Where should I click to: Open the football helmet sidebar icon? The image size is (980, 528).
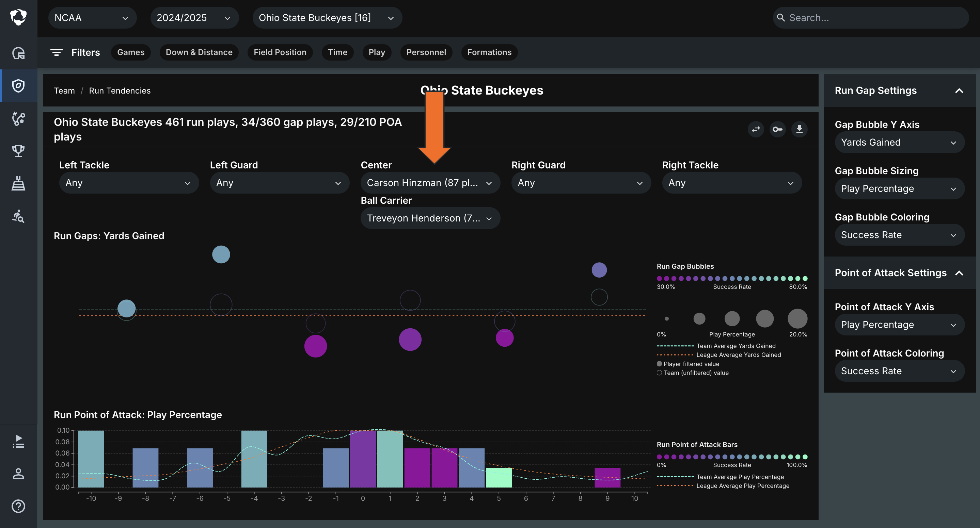click(x=18, y=53)
